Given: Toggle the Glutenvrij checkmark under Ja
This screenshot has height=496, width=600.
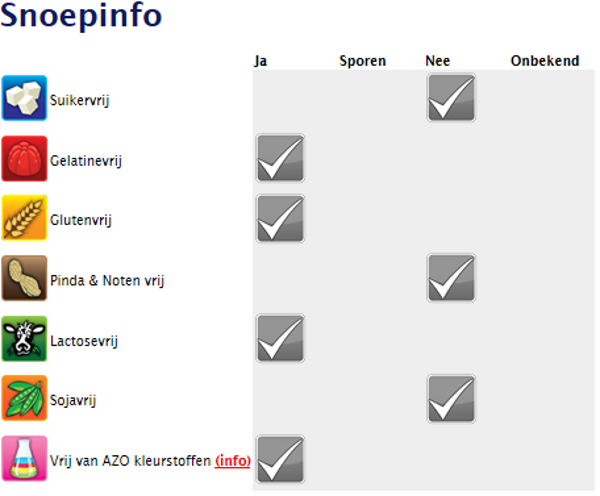Looking at the screenshot, I should (281, 219).
